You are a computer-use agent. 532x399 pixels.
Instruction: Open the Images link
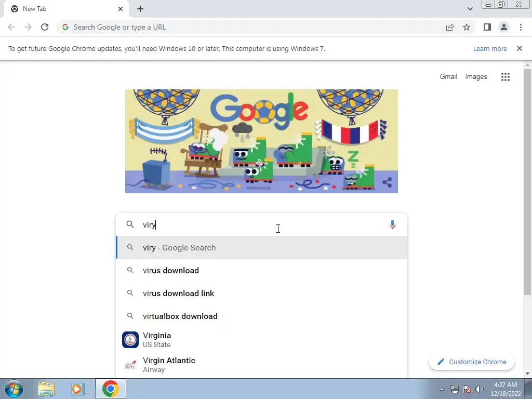476,77
